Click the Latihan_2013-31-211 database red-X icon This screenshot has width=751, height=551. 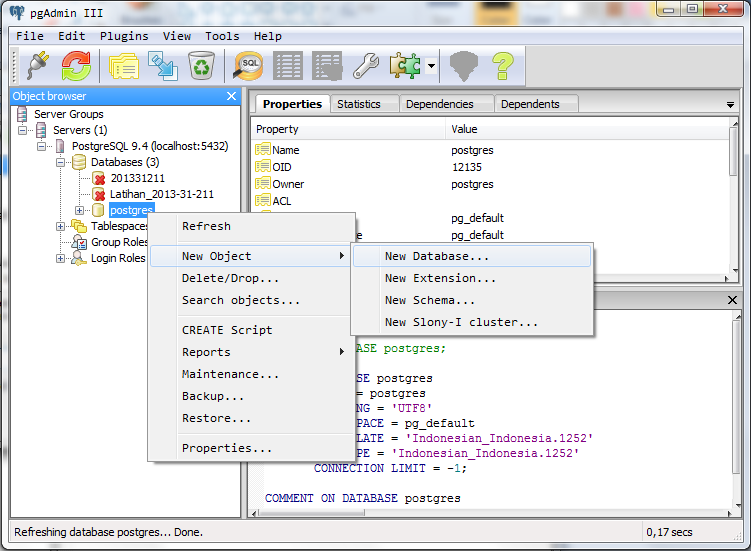coord(99,195)
